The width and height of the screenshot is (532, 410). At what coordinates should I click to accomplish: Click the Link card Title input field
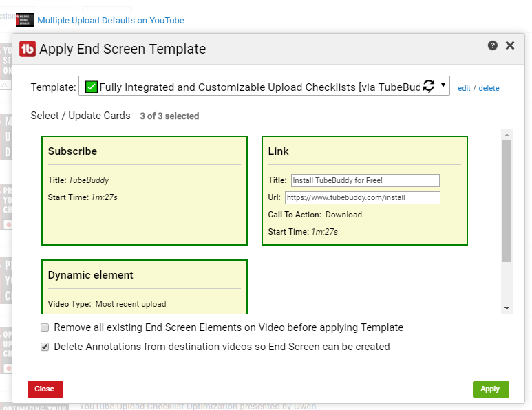365,180
